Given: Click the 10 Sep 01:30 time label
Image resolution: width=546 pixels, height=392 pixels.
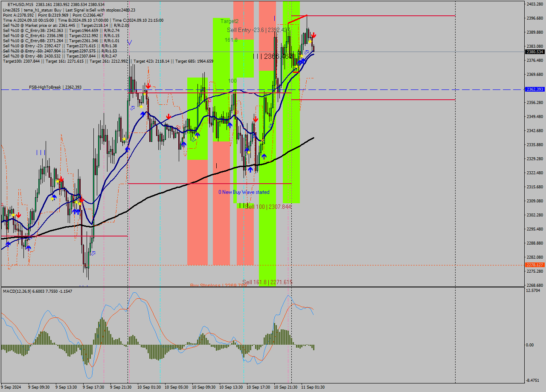Looking at the screenshot, I should [x=149, y=387].
